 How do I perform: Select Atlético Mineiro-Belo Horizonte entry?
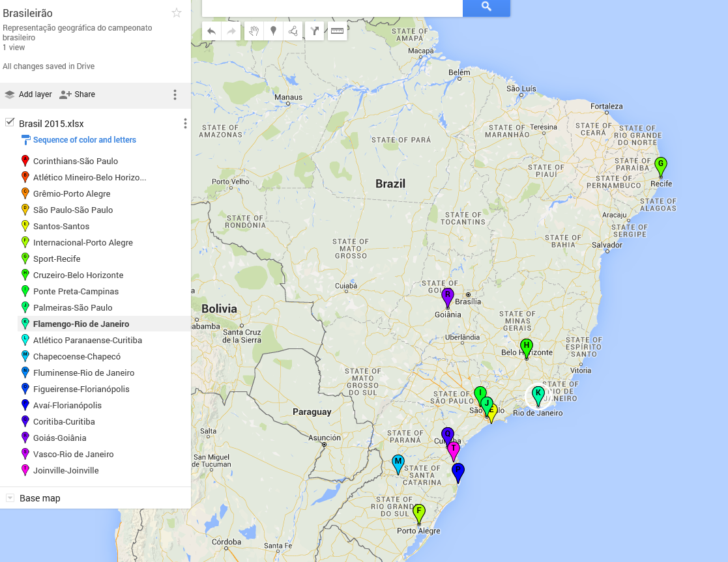click(x=89, y=177)
